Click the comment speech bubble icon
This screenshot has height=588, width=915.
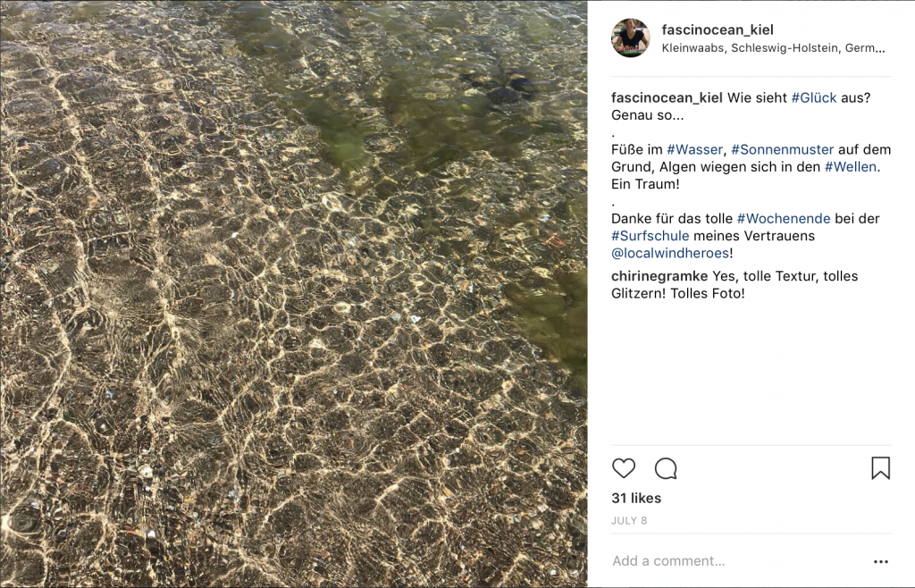(x=666, y=468)
